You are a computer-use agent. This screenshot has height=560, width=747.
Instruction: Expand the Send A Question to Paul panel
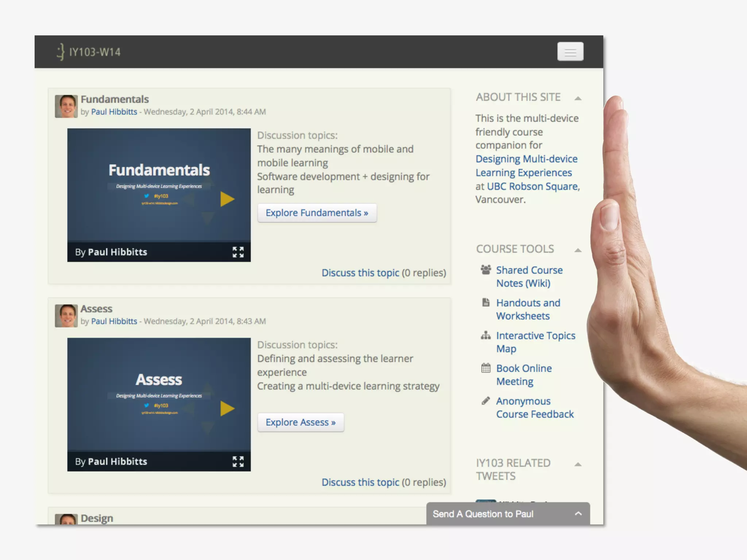point(578,514)
